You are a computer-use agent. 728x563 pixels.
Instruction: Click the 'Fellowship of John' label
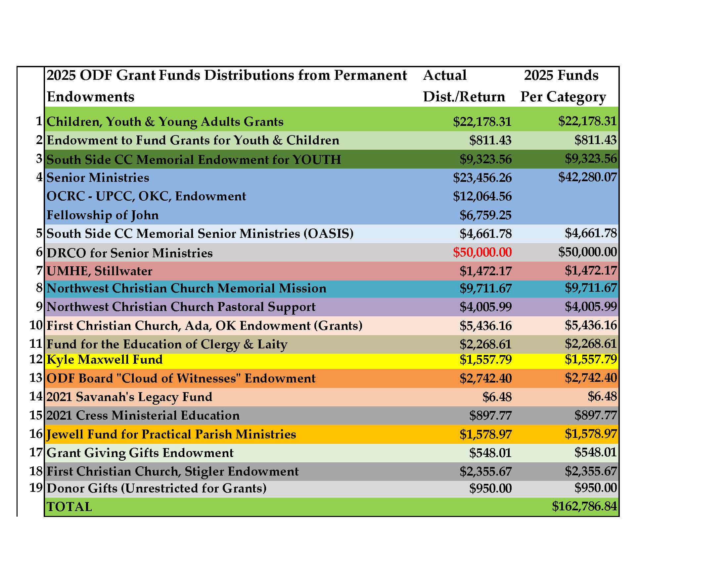[x=102, y=215]
